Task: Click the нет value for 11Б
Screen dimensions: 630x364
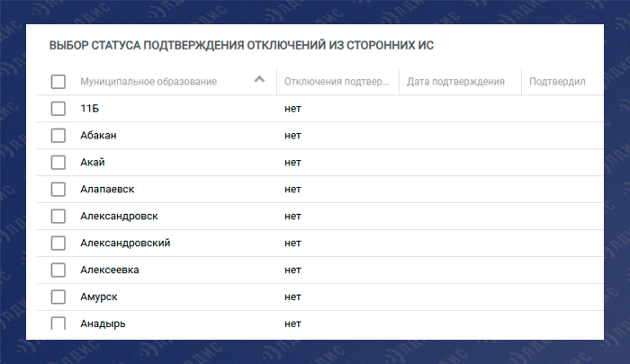Action: click(x=292, y=109)
